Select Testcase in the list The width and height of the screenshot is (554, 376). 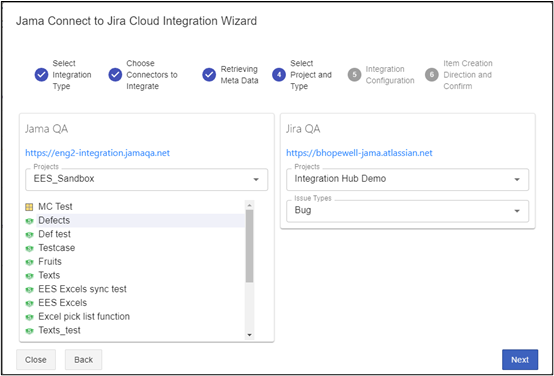[x=57, y=248]
